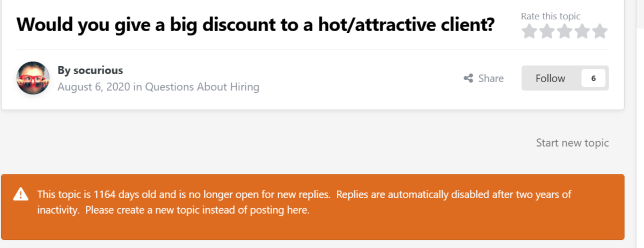View the 6 followers count
The height and width of the screenshot is (248, 644).
pyautogui.click(x=594, y=78)
